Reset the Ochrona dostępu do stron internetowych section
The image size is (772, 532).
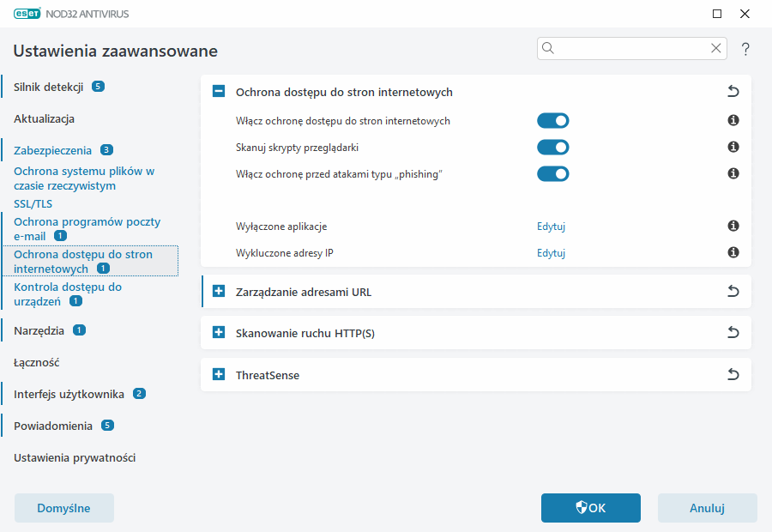pyautogui.click(x=733, y=92)
